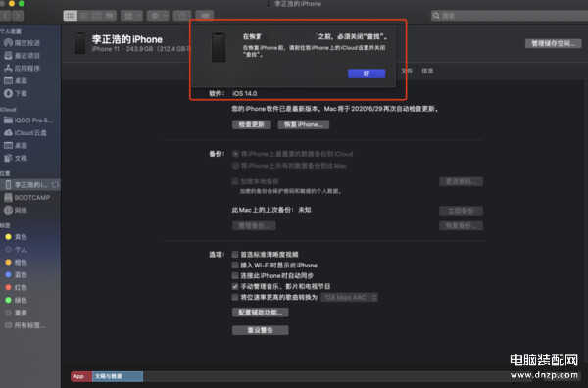Toggle convert higher bit rate songs checkbox

tap(235, 297)
